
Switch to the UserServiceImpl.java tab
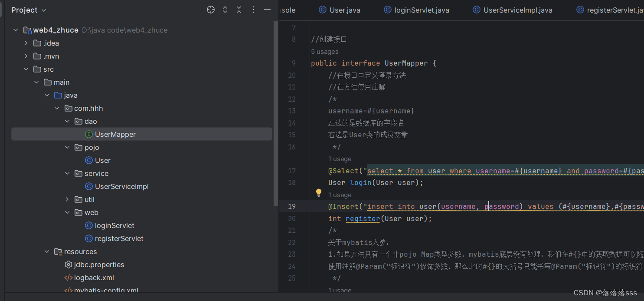point(512,10)
